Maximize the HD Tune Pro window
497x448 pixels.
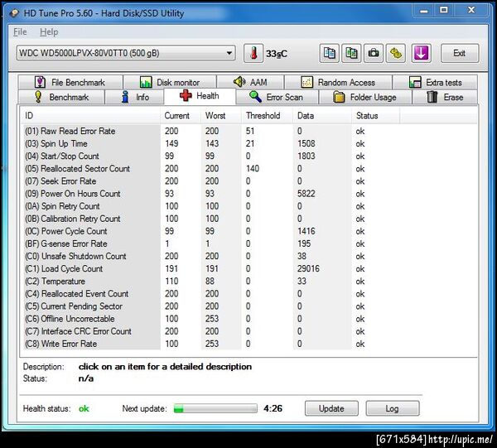tap(444, 11)
